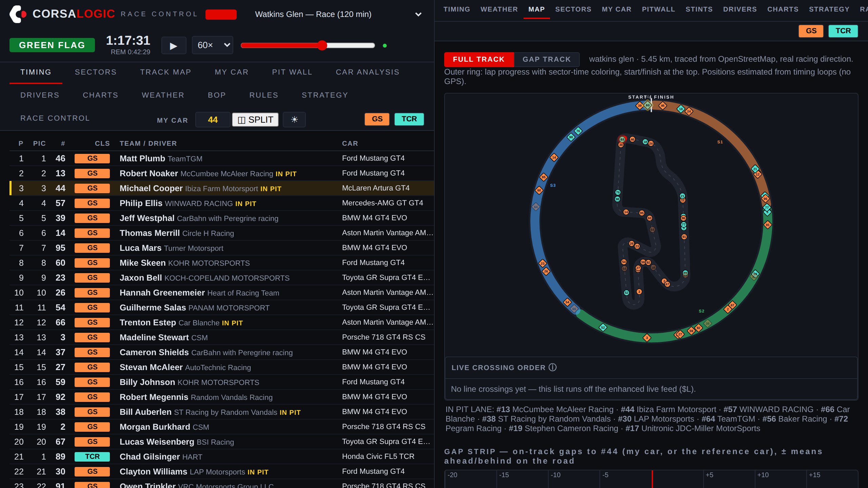Image resolution: width=868 pixels, height=488 pixels.
Task: Select car 52 teal diamond on outer ring
Action: coord(603,327)
